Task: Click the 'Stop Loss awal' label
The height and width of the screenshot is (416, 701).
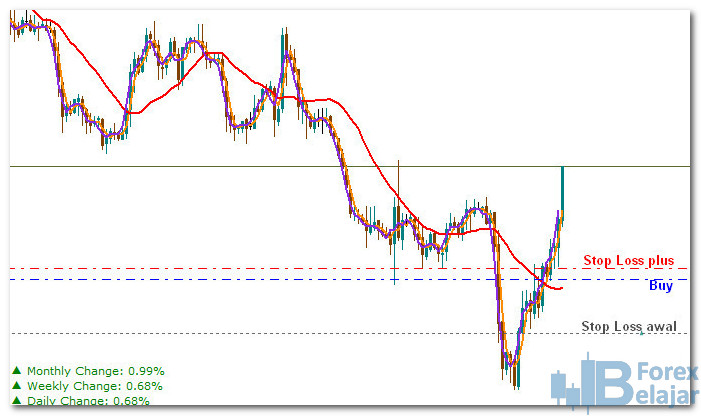Action: 629,326
